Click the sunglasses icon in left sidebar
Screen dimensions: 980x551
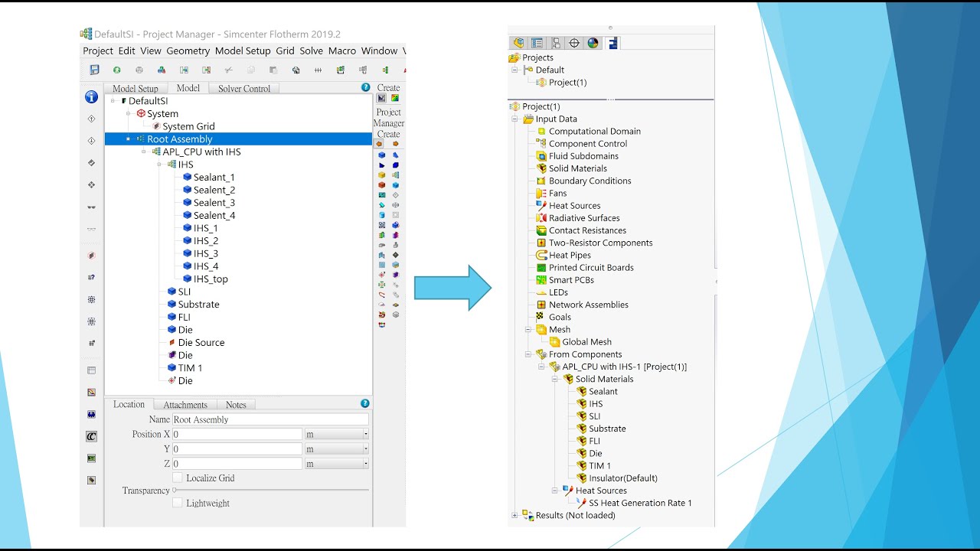click(x=91, y=207)
